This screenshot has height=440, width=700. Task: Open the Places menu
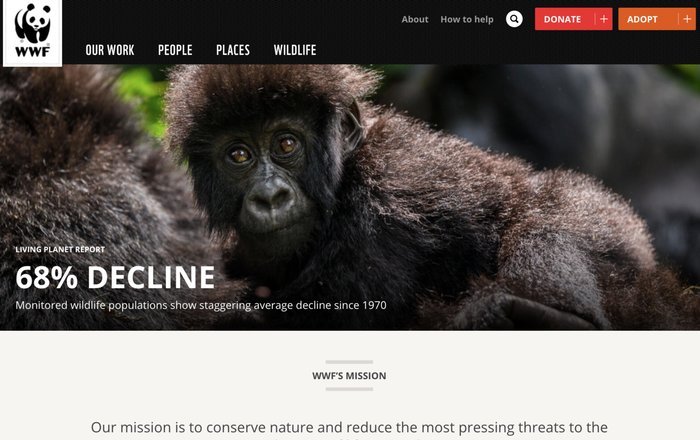[233, 50]
